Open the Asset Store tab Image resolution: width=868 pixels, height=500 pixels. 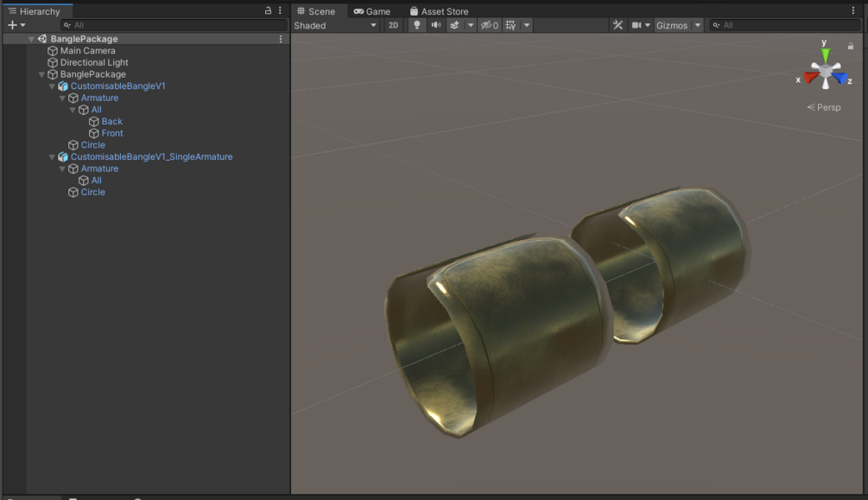tap(439, 11)
